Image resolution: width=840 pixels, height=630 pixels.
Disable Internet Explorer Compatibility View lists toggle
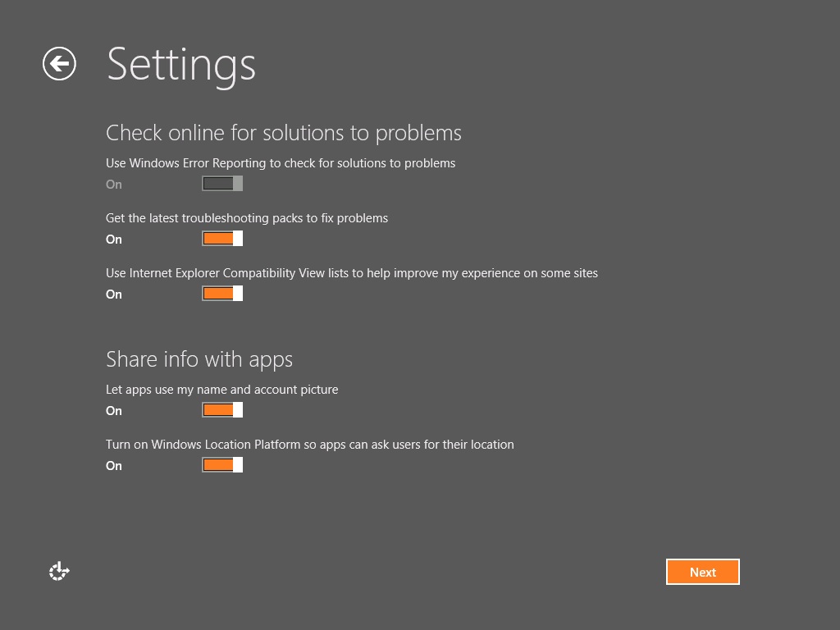point(222,294)
